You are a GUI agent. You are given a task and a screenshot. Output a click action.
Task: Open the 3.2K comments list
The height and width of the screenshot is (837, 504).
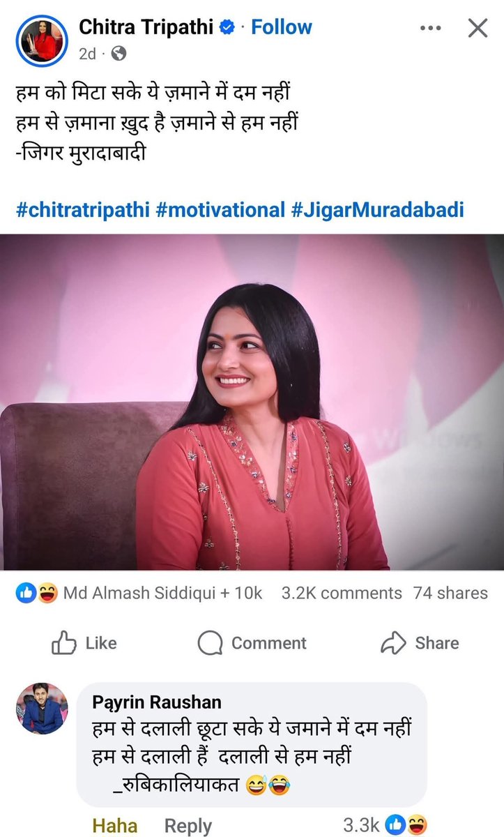342,593
